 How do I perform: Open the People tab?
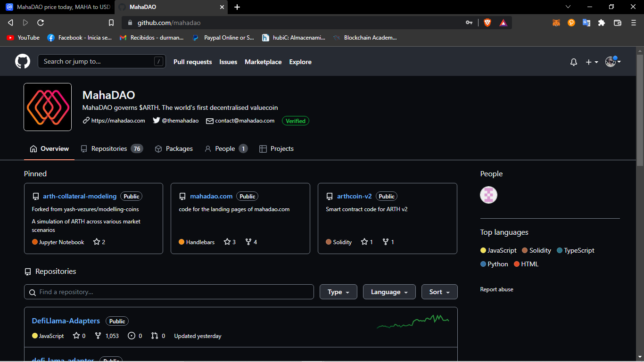coord(226,148)
